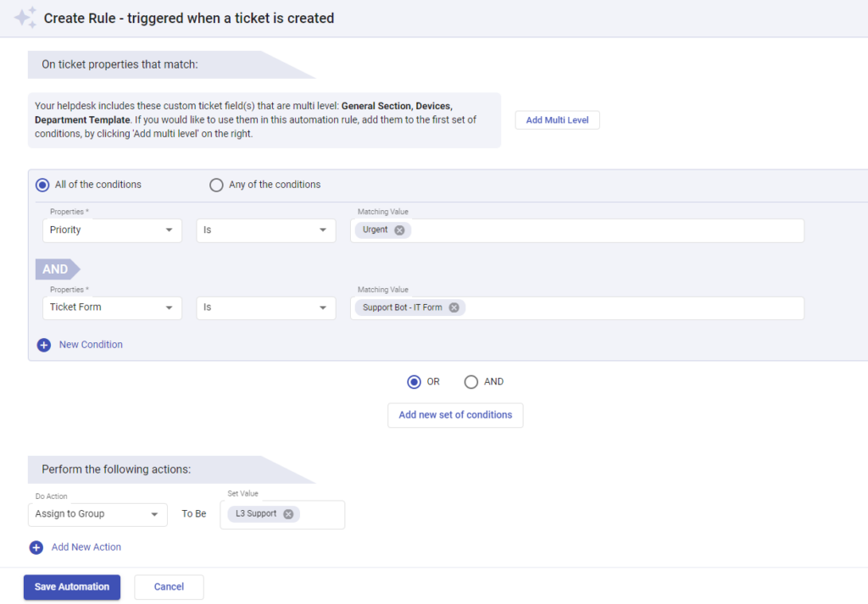Open the Ticket Form properties dropdown

click(111, 308)
